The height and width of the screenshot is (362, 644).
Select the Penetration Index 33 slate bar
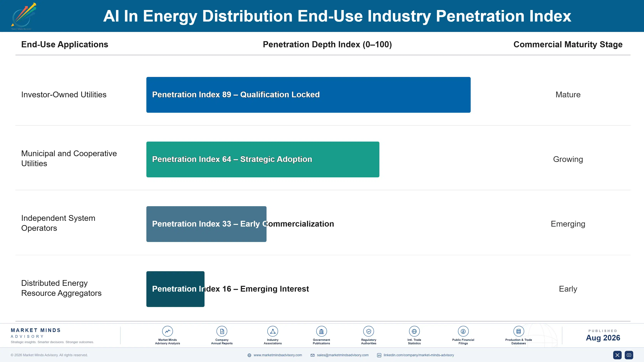click(x=206, y=224)
